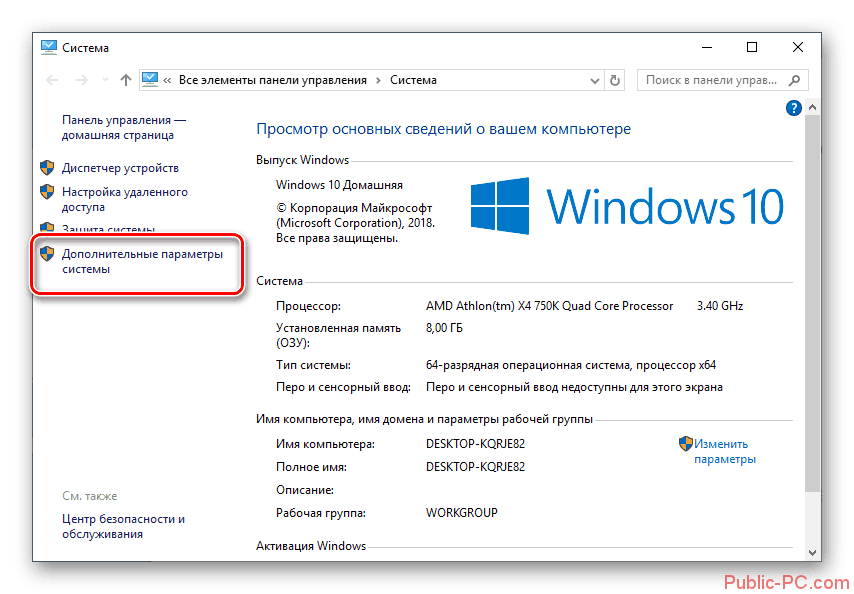Click the search magnifier icon
This screenshot has width=854, height=594.
pos(795,80)
